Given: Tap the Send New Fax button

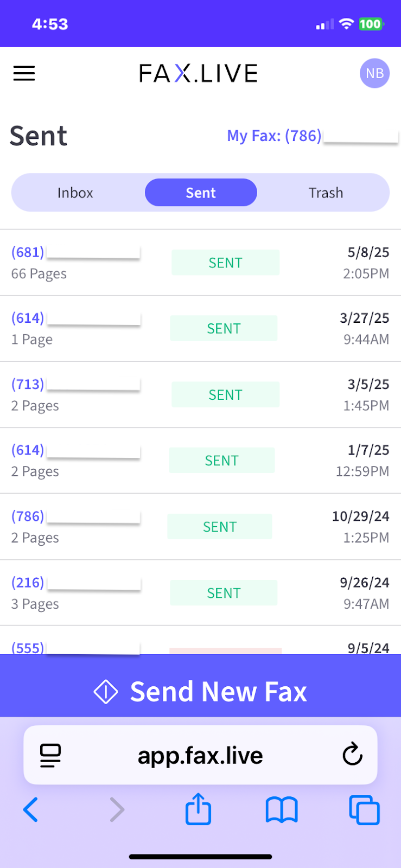Looking at the screenshot, I should [x=200, y=692].
